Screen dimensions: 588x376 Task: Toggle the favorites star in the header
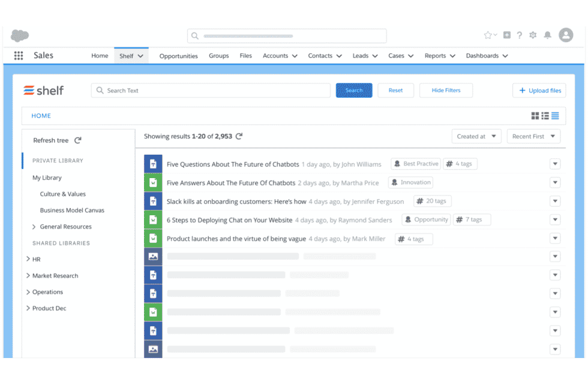point(488,35)
